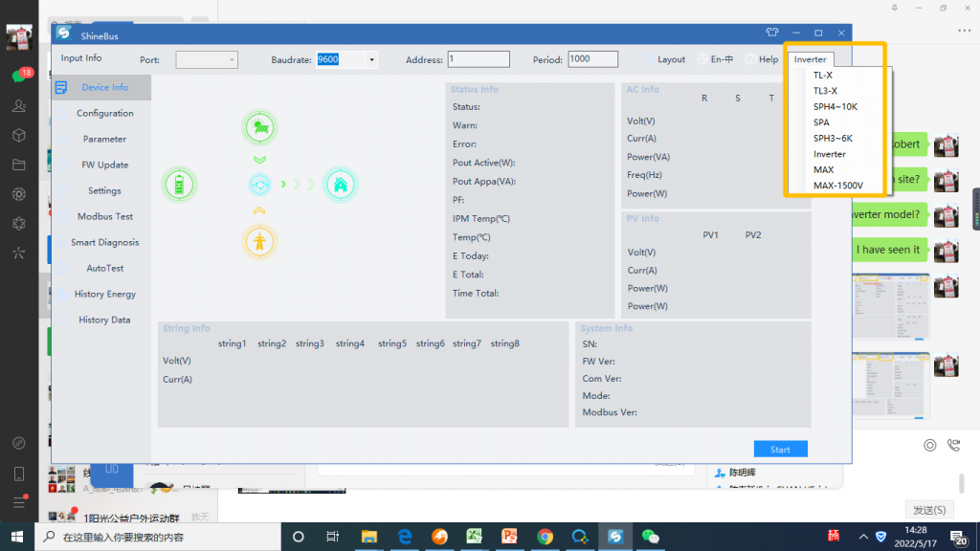980x551 pixels.
Task: Click the phone icon in WeChat sidebar
Action: pos(19,474)
